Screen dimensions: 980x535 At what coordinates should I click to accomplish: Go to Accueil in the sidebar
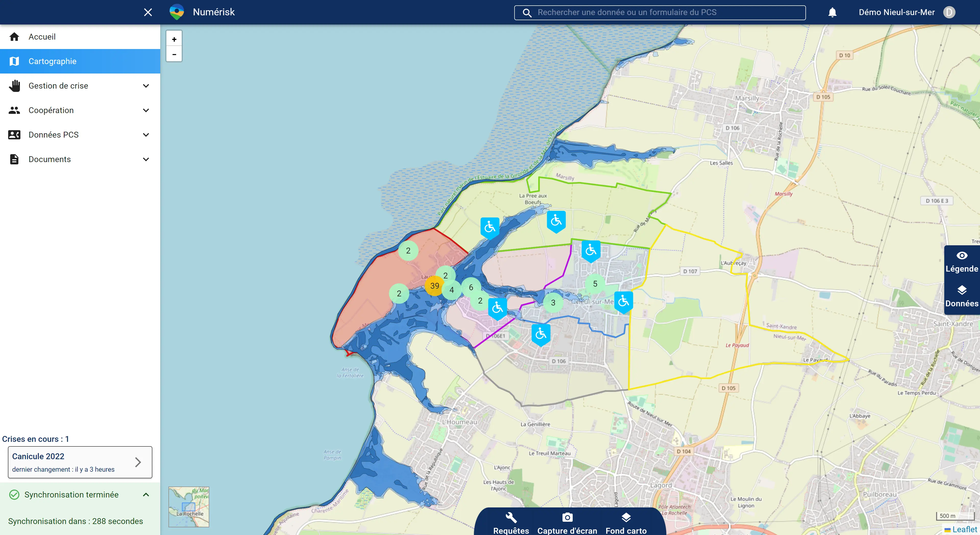click(x=80, y=37)
